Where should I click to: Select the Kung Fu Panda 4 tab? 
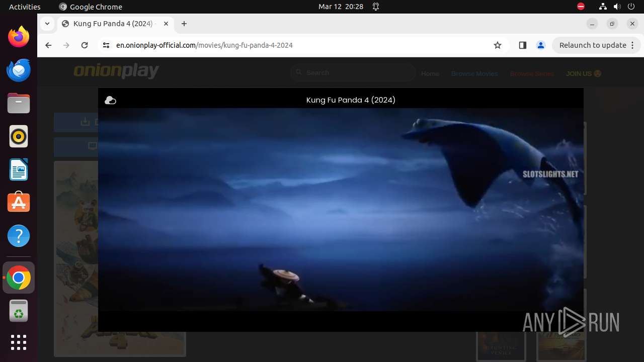click(116, 24)
